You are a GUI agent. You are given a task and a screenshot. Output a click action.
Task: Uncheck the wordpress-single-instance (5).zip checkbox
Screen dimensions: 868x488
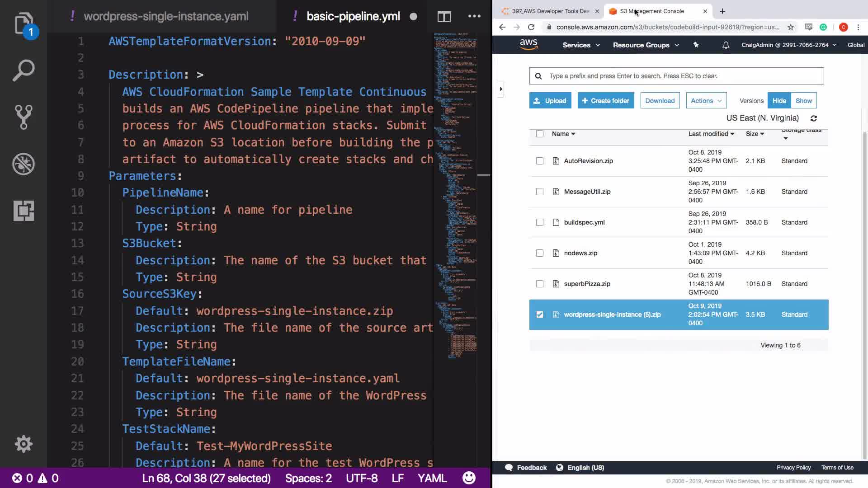(540, 314)
